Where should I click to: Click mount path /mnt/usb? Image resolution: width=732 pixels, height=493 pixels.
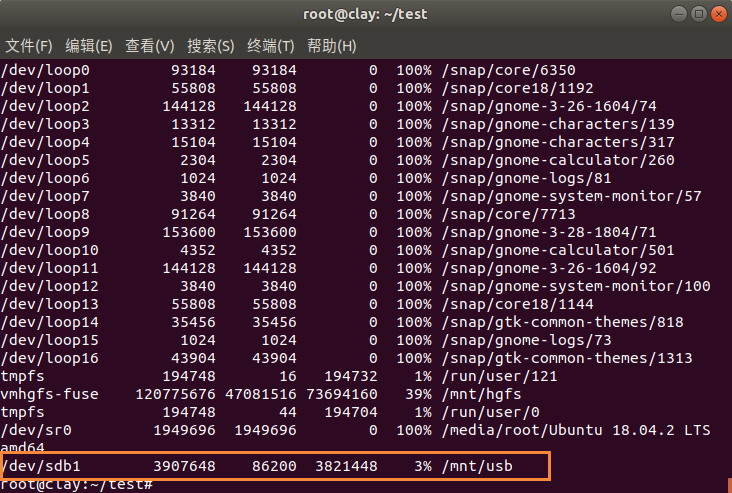pos(477,466)
